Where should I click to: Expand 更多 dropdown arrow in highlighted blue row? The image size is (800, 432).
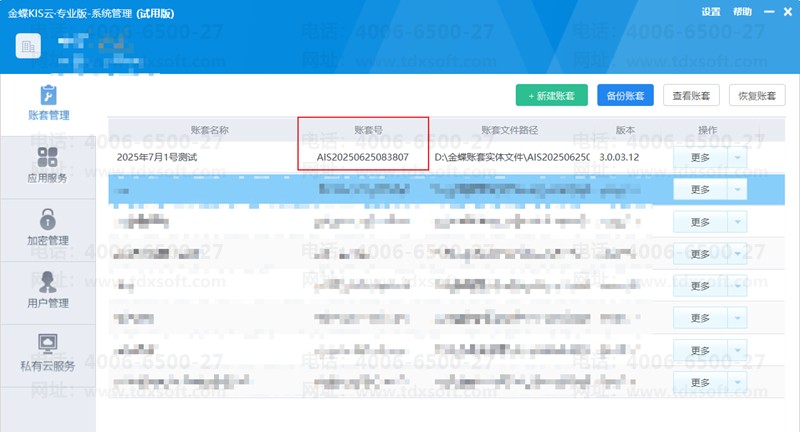pyautogui.click(x=737, y=190)
